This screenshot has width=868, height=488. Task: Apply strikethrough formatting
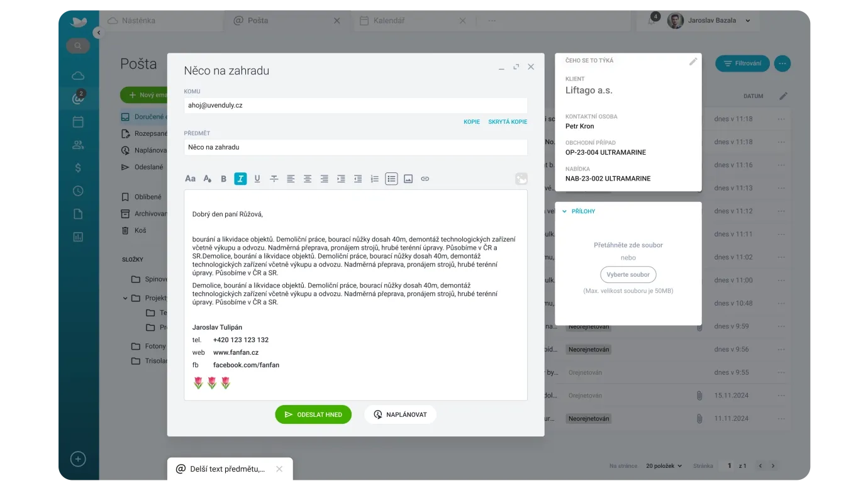pyautogui.click(x=274, y=179)
